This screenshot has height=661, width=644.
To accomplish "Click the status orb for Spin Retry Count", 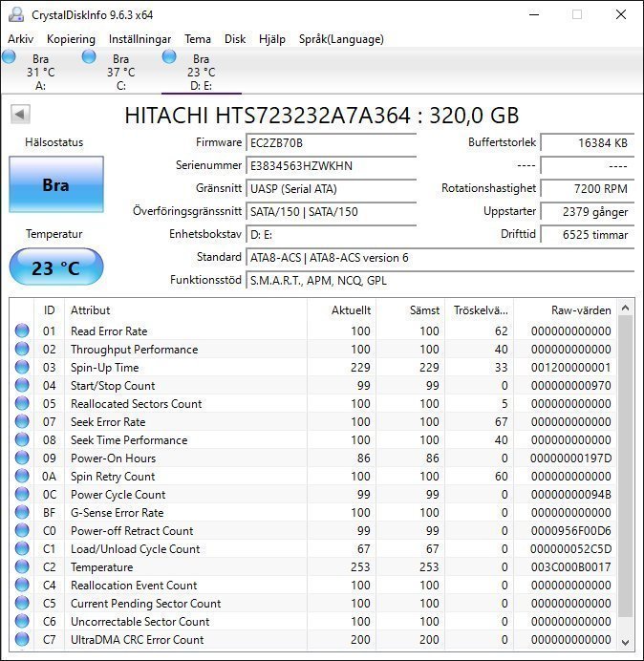I will pyautogui.click(x=22, y=476).
